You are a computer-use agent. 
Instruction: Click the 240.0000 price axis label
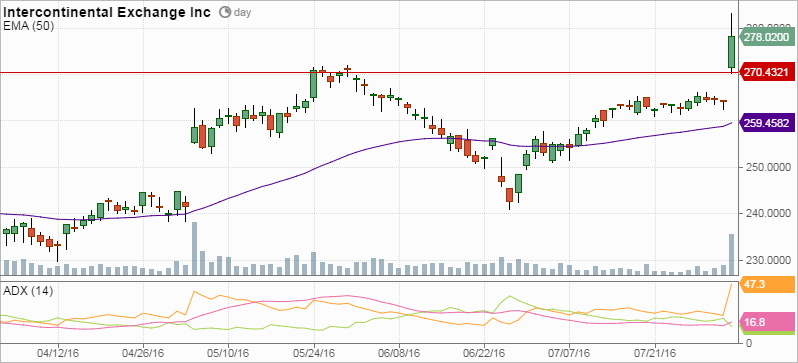pos(767,214)
